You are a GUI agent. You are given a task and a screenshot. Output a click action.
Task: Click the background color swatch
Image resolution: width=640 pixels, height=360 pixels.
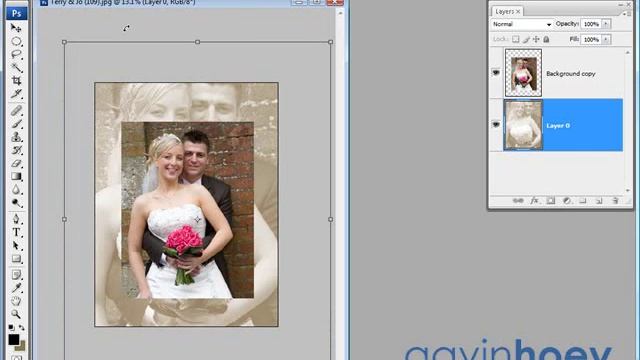[x=21, y=346]
